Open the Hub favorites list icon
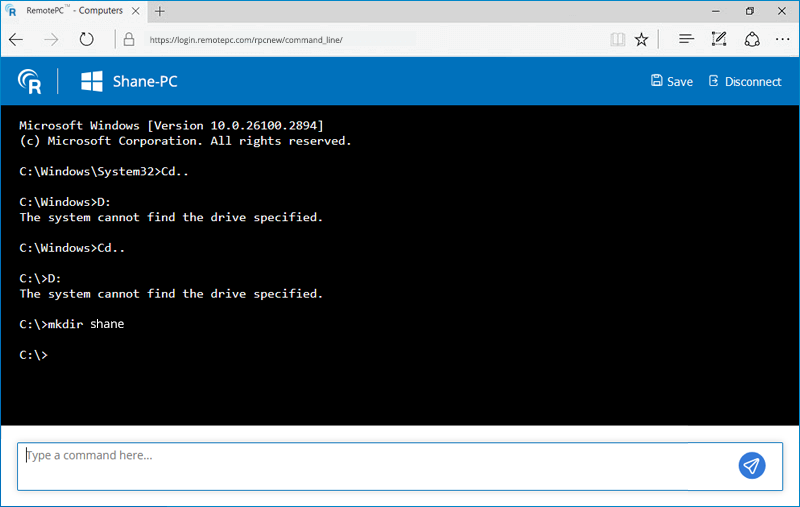Screen dimensions: 800x507 tap(686, 40)
